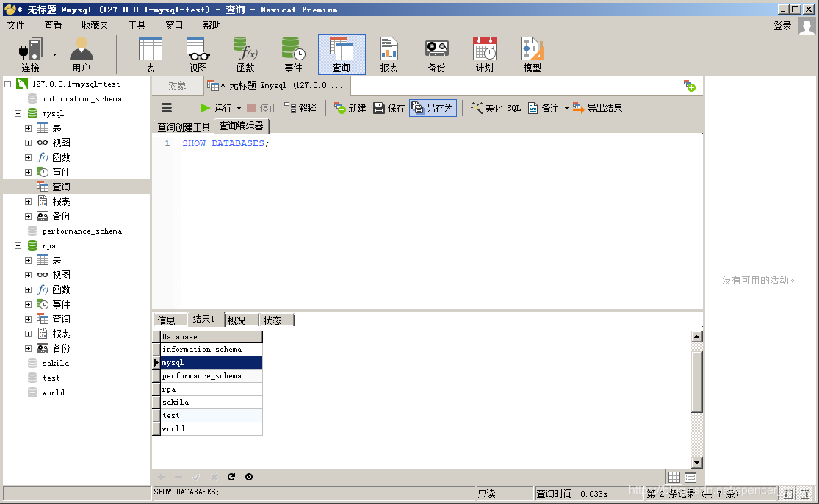Run the query with 运行 button
819x504 pixels.
coord(216,107)
